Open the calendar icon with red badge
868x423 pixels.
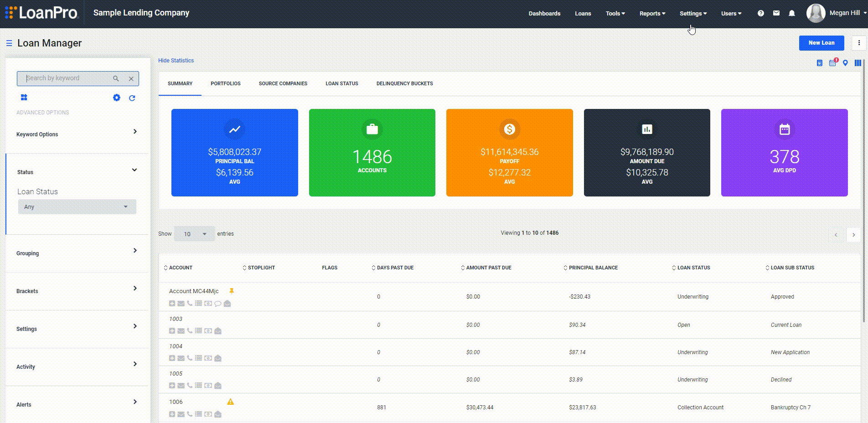(832, 62)
